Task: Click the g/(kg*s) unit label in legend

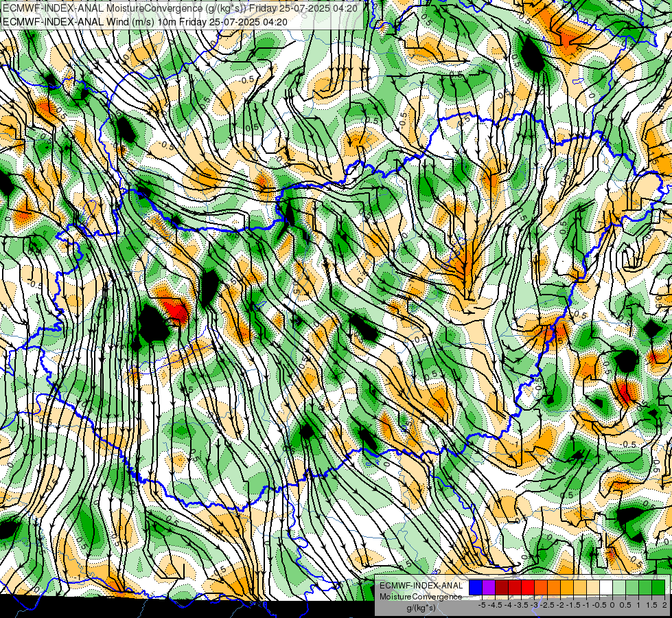Action: (x=421, y=608)
